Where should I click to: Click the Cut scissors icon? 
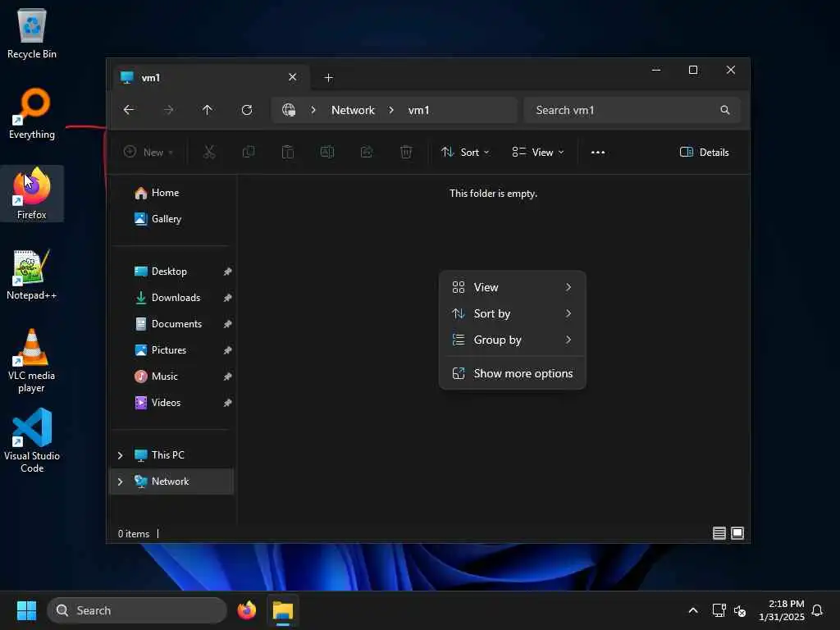tap(209, 152)
